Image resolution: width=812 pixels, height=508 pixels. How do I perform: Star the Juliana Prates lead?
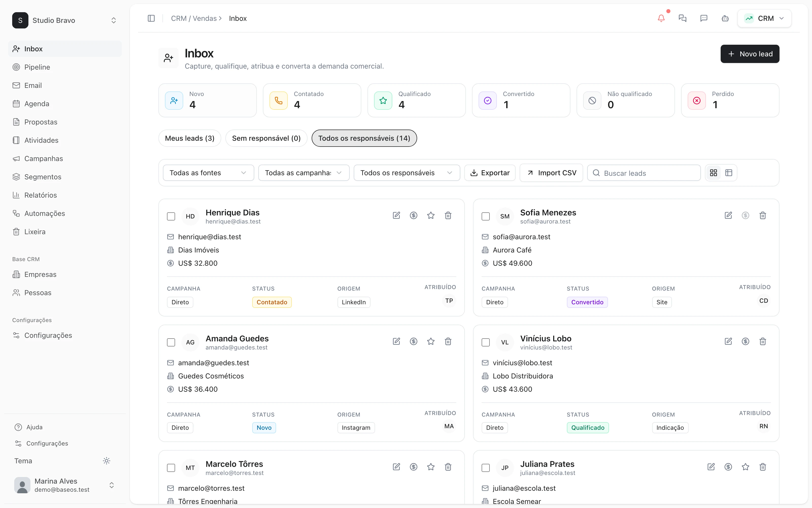746,467
